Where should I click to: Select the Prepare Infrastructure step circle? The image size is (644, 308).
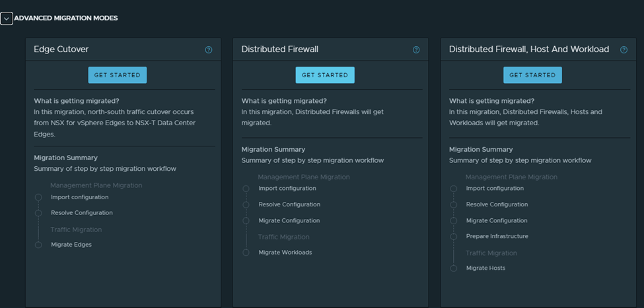(x=453, y=237)
